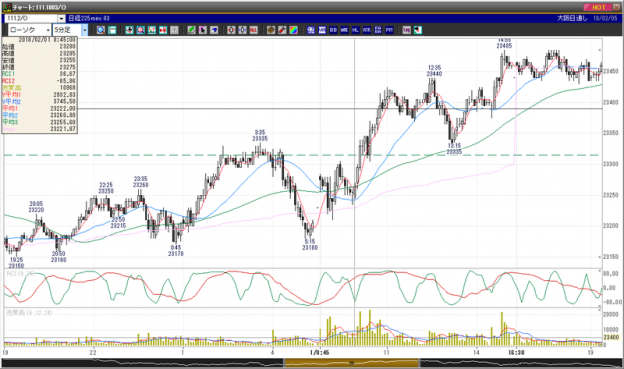Click the red ALL toolbar icon
This screenshot has height=369, width=624.
pos(254,30)
